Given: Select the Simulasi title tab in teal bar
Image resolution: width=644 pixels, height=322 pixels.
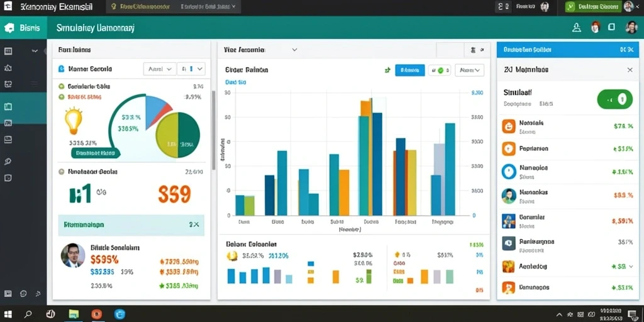Looking at the screenshot, I should click(96, 28).
